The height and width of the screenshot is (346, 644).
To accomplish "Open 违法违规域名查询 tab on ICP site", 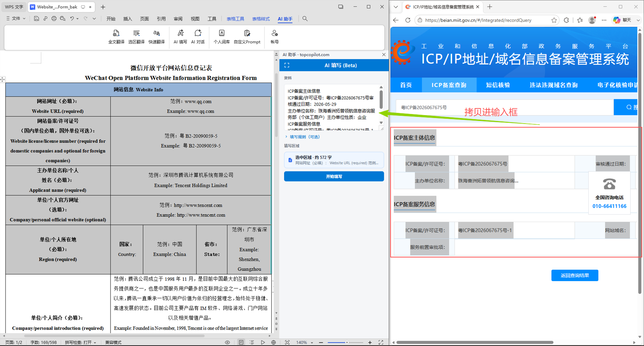I will (553, 85).
